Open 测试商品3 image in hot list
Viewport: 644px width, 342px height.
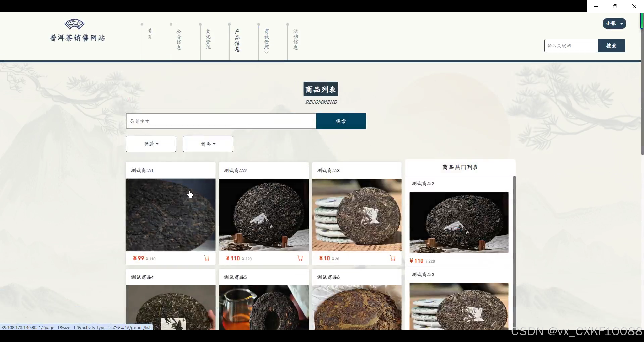459,306
